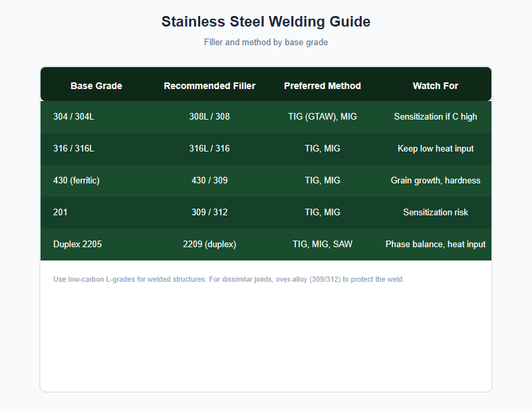Screen dimensions: 532x412
Task: Select the 'Base Grade' column header
Action: [x=96, y=86]
